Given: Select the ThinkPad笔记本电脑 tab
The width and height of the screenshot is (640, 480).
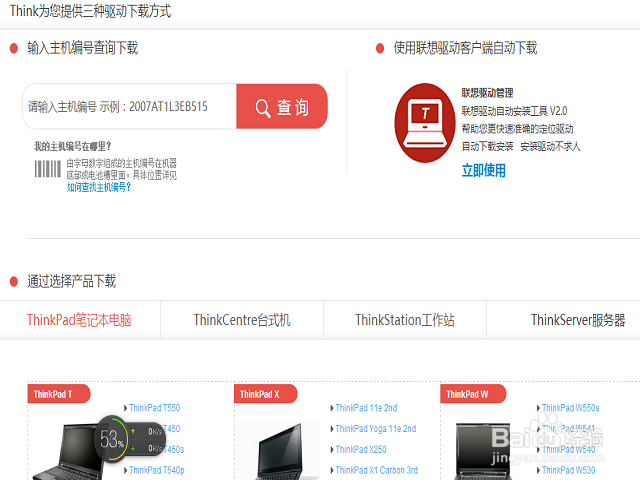Looking at the screenshot, I should pyautogui.click(x=79, y=320).
